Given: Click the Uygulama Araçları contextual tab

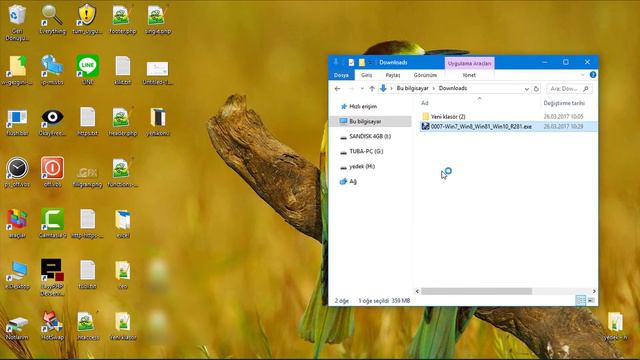Looking at the screenshot, I should (469, 63).
